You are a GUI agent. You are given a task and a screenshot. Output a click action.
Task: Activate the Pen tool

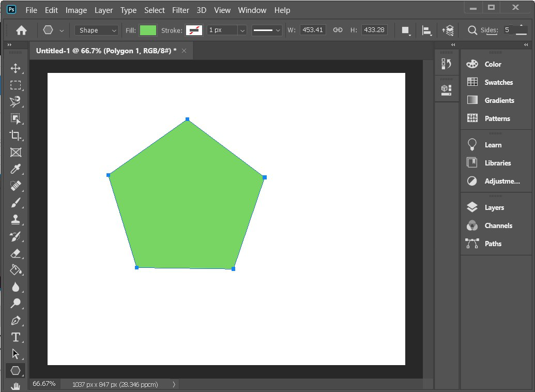click(16, 320)
